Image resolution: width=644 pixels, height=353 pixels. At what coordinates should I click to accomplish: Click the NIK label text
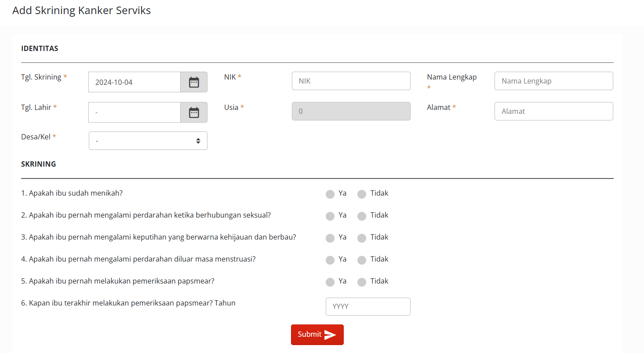pos(233,77)
